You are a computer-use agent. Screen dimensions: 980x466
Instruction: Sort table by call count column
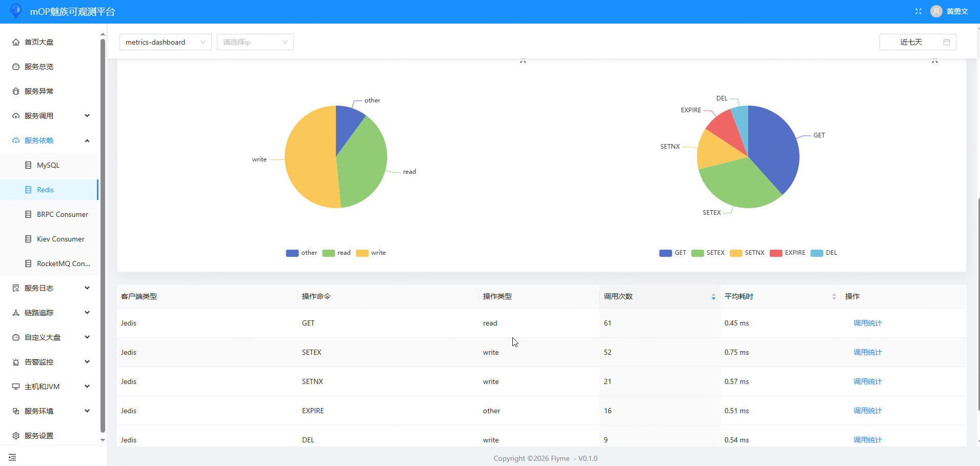click(713, 296)
